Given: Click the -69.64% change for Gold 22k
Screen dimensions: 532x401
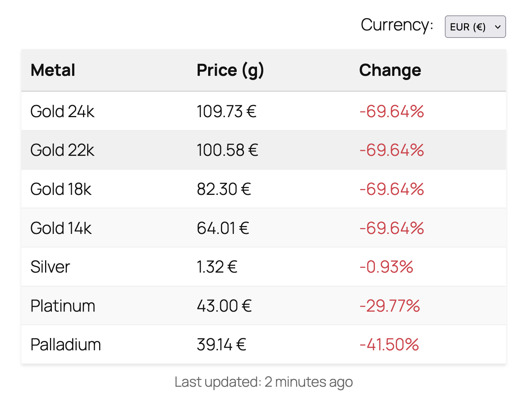Looking at the screenshot, I should point(391,150).
